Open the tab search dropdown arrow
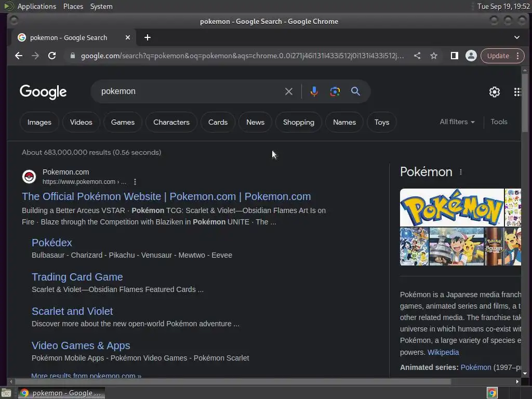The image size is (532, 399). coord(517,37)
